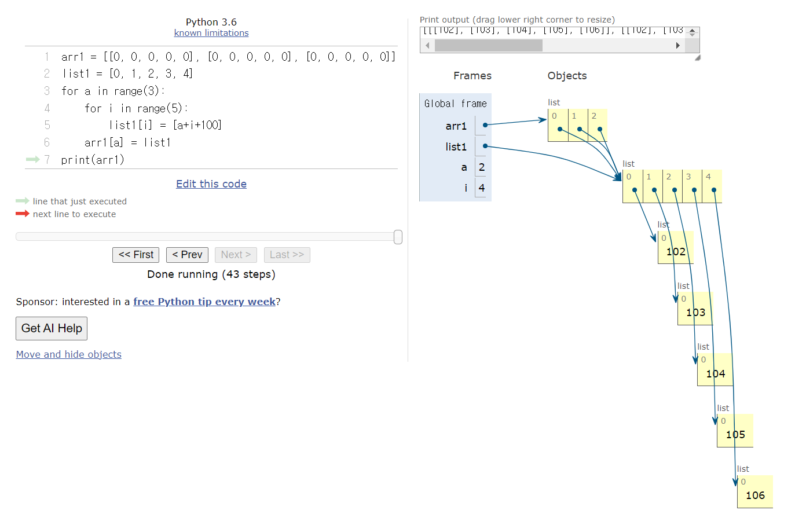Jump to first step with First button
This screenshot has height=532, width=806.
click(135, 255)
